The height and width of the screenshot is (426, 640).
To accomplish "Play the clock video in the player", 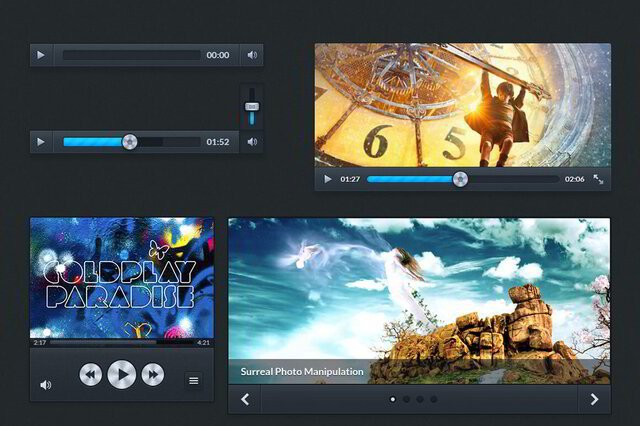I will pos(327,179).
